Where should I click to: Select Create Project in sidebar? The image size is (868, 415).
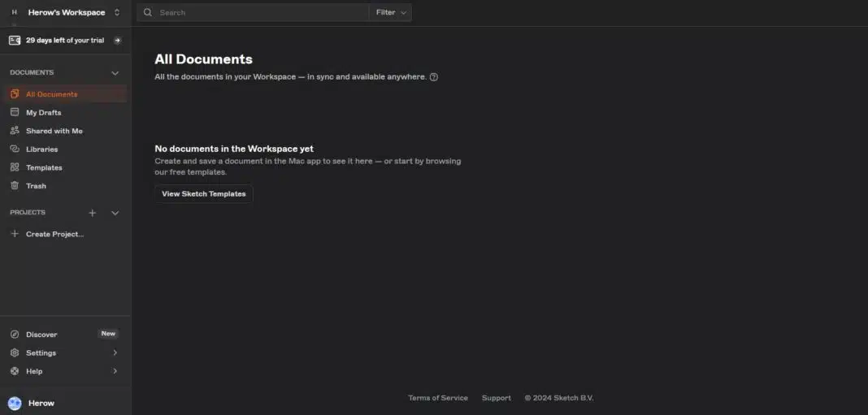(54, 234)
